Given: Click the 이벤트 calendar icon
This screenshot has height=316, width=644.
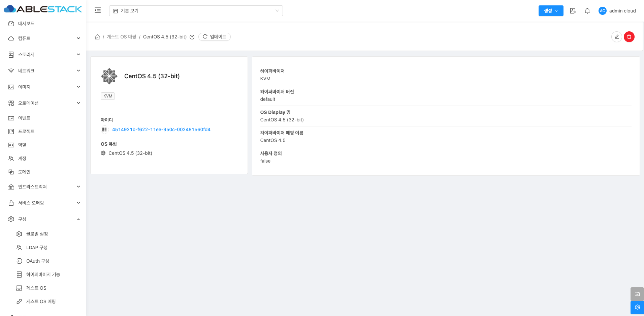Looking at the screenshot, I should [11, 118].
